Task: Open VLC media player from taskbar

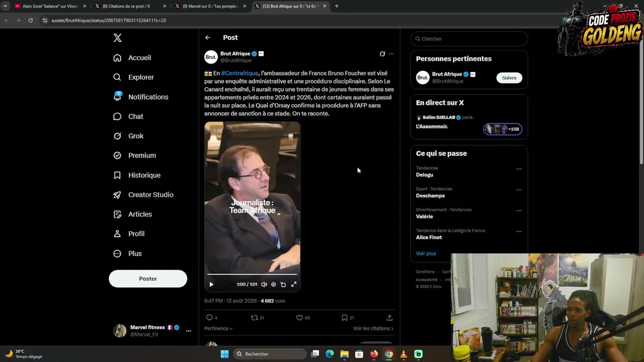Action: click(404, 354)
